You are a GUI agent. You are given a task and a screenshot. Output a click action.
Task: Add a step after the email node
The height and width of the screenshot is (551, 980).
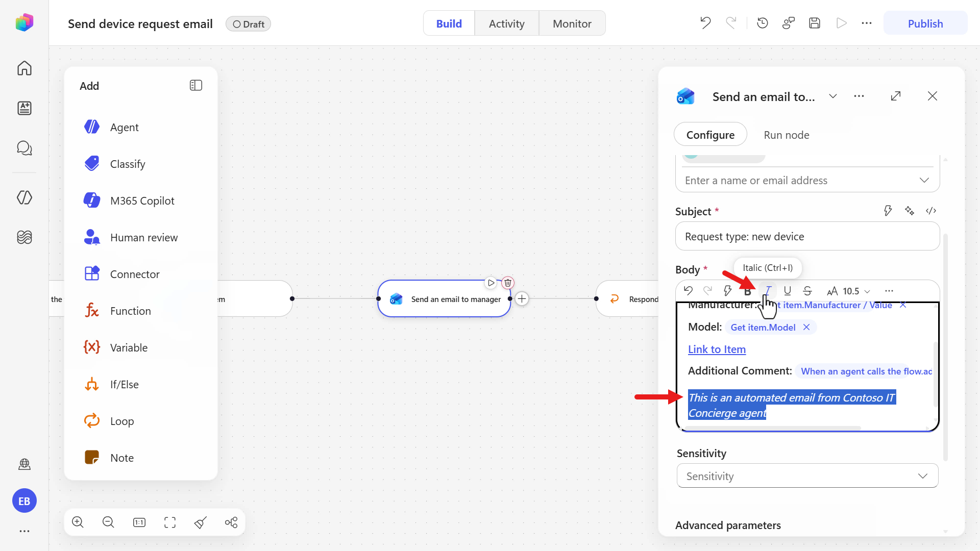(x=522, y=299)
